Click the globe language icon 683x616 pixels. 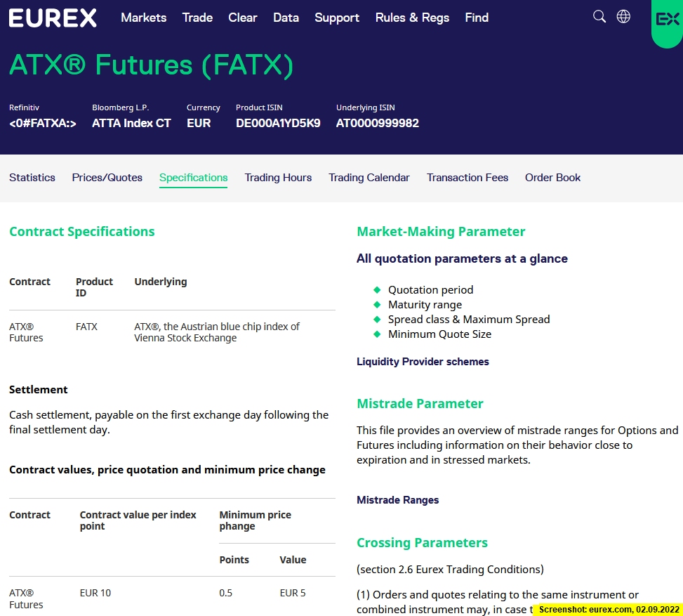tap(623, 17)
